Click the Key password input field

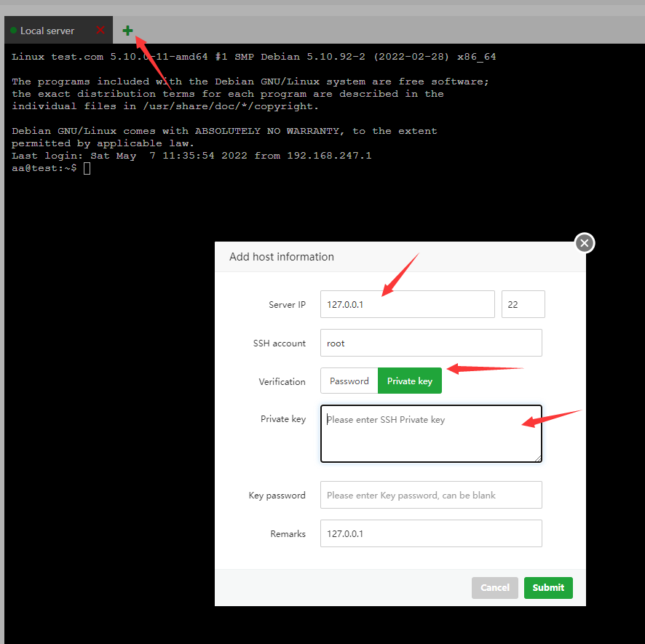[x=431, y=495]
